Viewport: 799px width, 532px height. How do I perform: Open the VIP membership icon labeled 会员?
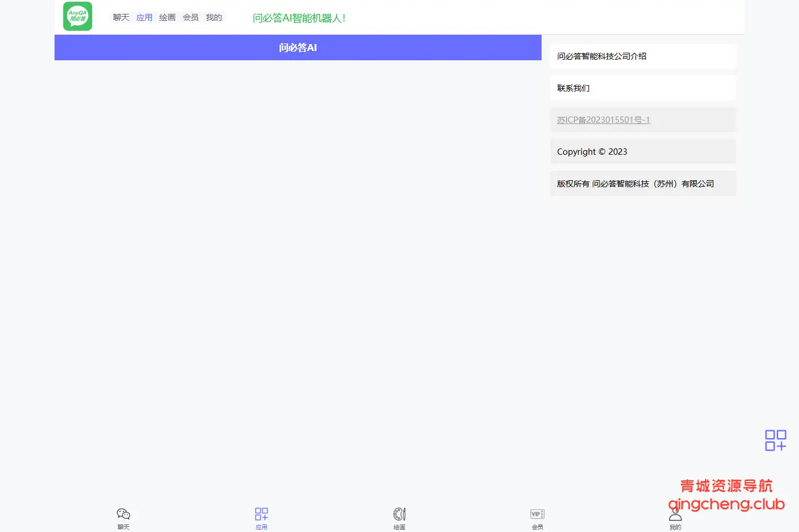click(537, 518)
